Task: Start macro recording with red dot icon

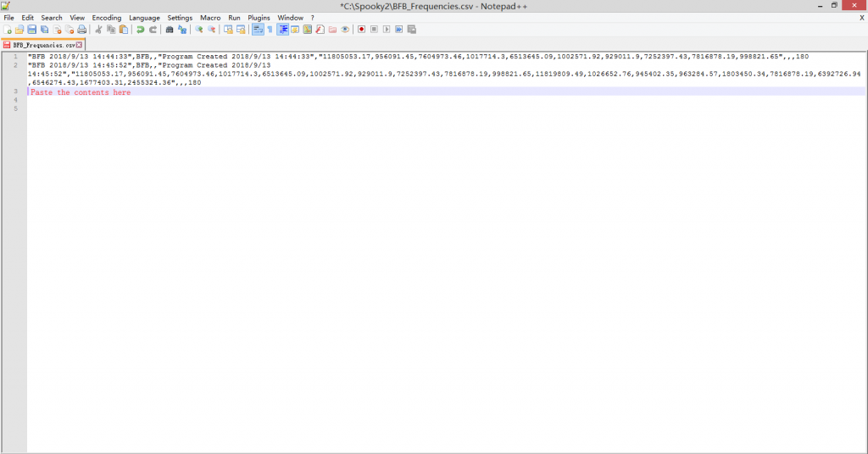Action: 361,30
